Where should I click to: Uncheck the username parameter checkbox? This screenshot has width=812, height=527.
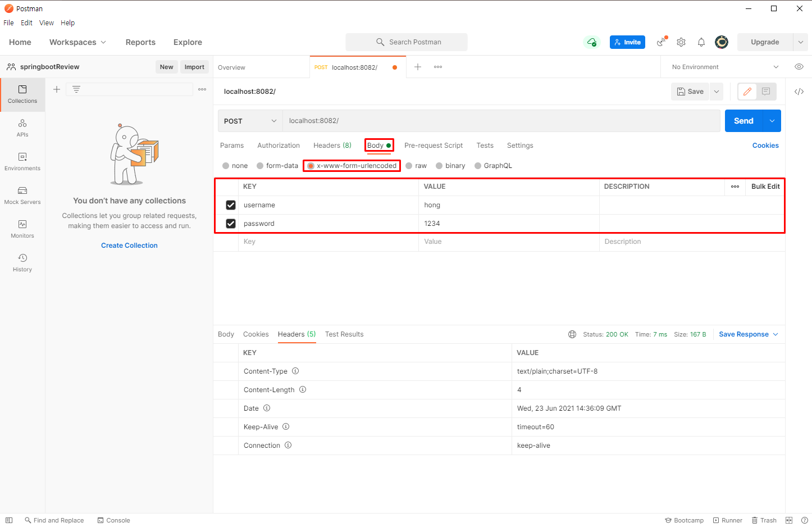point(231,205)
